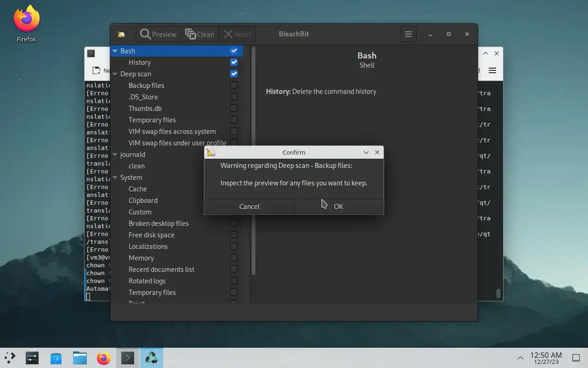The width and height of the screenshot is (588, 368).
Task: Open the clock showing 12:50 AM
Action: click(x=546, y=358)
